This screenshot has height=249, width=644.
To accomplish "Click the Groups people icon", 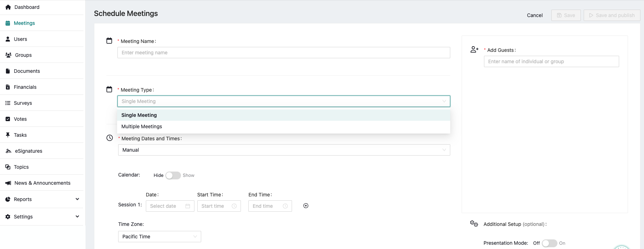I will 9,55.
